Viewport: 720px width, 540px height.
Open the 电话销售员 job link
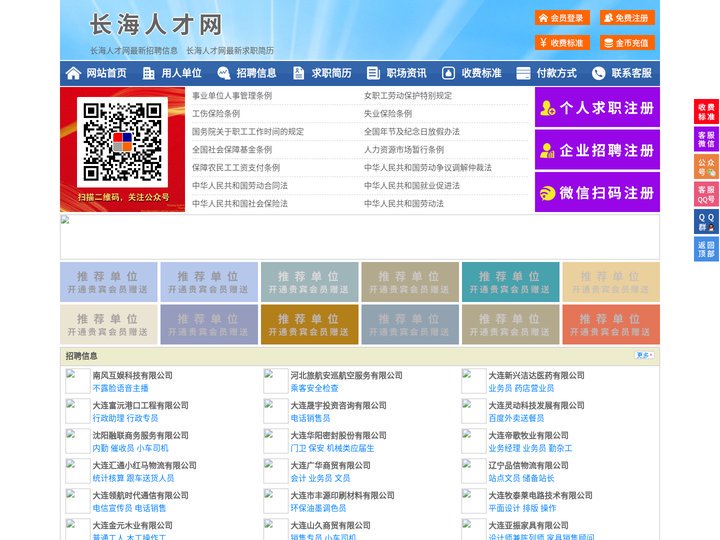pyautogui.click(x=310, y=418)
